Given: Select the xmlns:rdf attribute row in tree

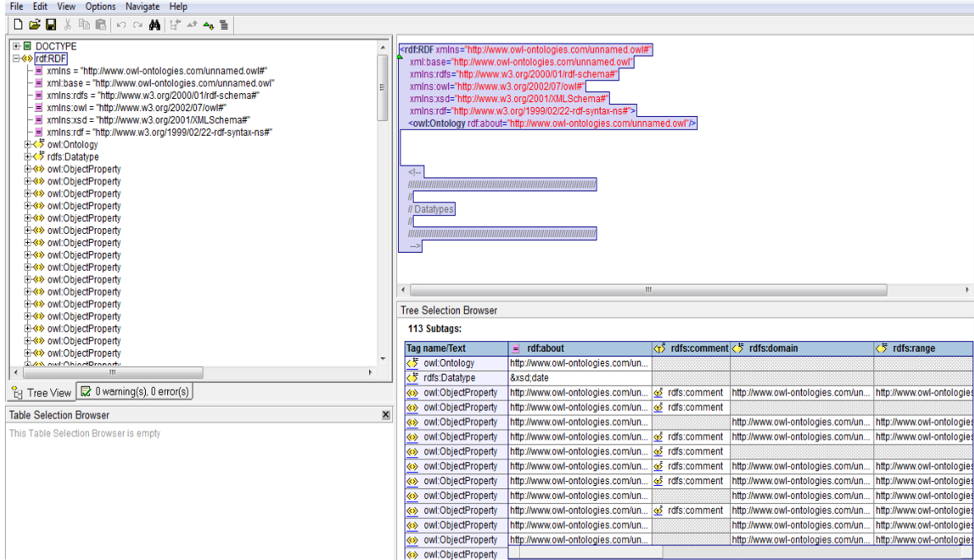Looking at the screenshot, I should 159,133.
